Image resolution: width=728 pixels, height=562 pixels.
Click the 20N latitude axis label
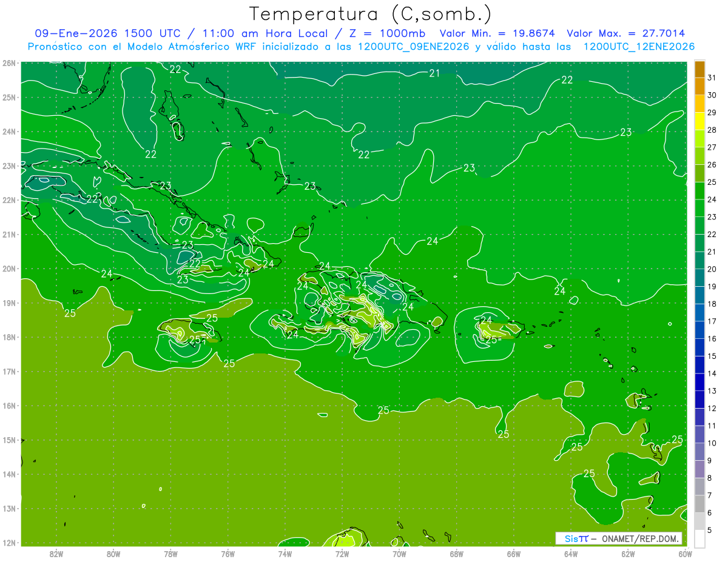coord(9,269)
